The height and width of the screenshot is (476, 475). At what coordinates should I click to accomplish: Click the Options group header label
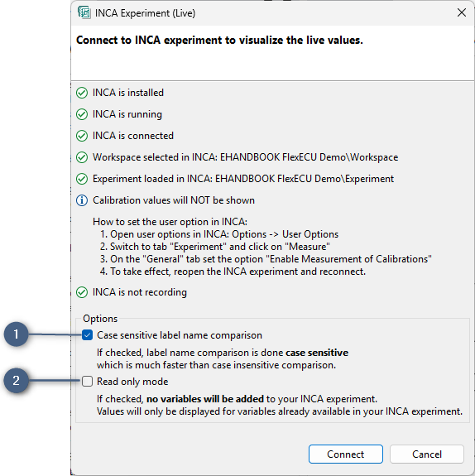[x=100, y=319]
